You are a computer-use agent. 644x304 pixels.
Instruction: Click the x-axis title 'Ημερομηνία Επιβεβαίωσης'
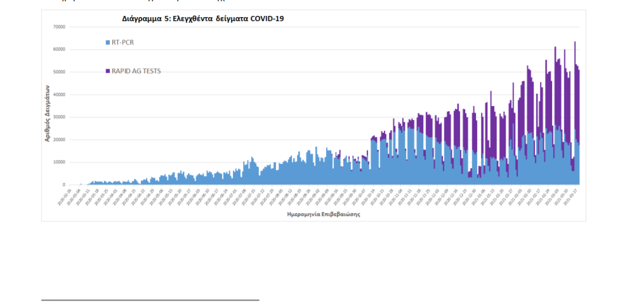(324, 215)
